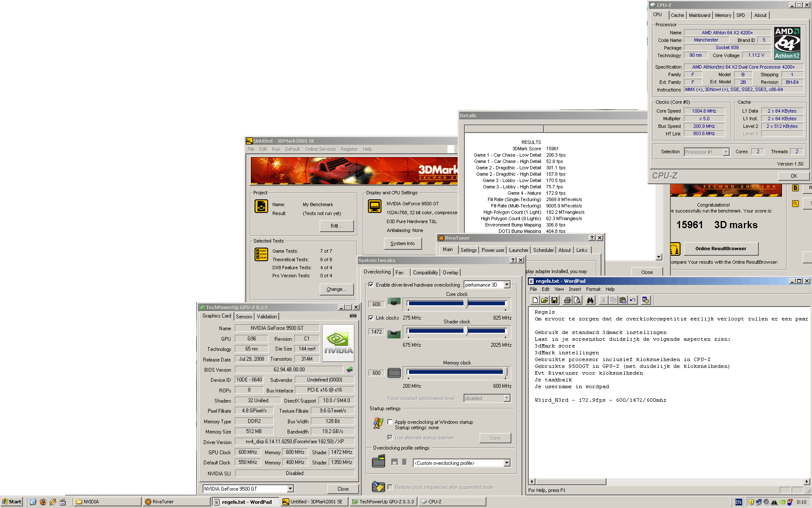The image size is (812, 508).
Task: Click the Core clock slider handle
Action: click(x=466, y=304)
